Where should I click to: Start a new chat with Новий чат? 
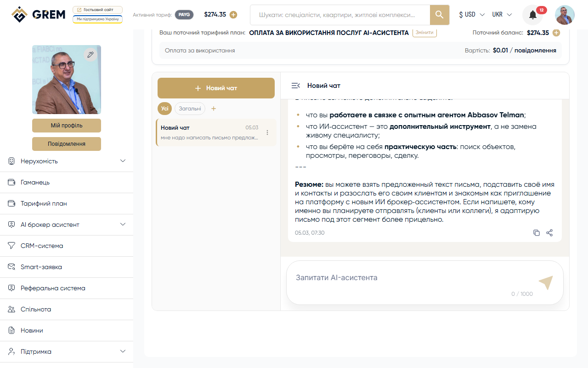coord(216,88)
